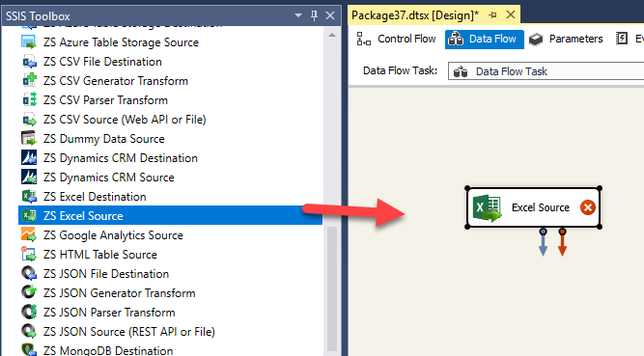Select 'ZS Dummy Data Source' item
This screenshot has width=644, height=356.
coord(104,139)
